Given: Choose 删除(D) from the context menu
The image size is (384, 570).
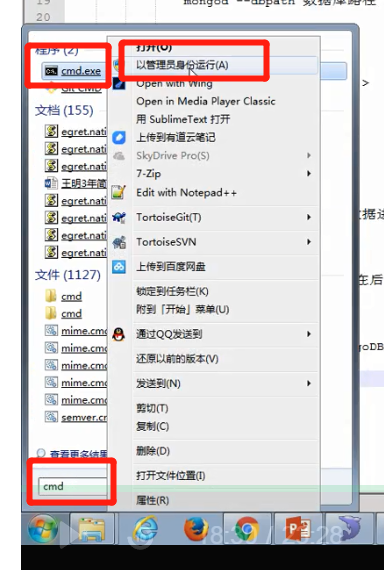Looking at the screenshot, I should click(x=153, y=451).
